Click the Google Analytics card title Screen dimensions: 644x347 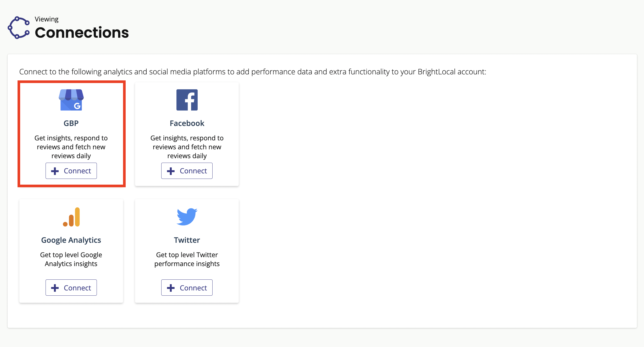tap(71, 240)
